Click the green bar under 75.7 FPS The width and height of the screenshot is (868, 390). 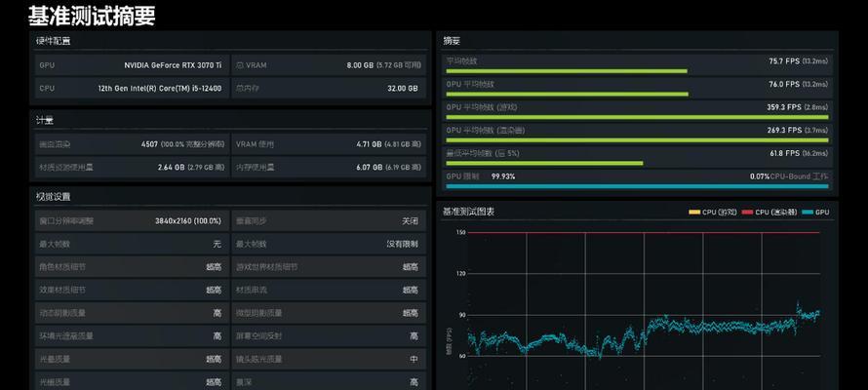(x=567, y=71)
